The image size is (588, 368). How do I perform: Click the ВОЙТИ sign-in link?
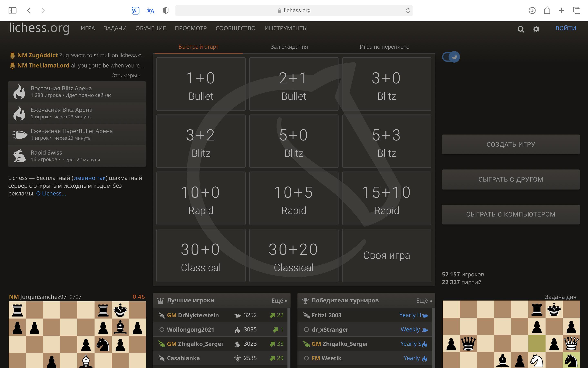click(x=566, y=28)
